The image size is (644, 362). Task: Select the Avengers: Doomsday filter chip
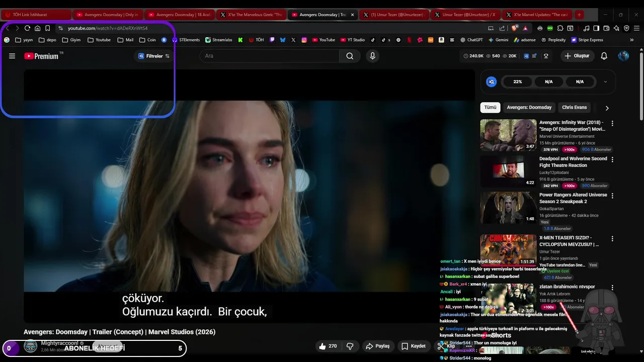[x=529, y=107]
